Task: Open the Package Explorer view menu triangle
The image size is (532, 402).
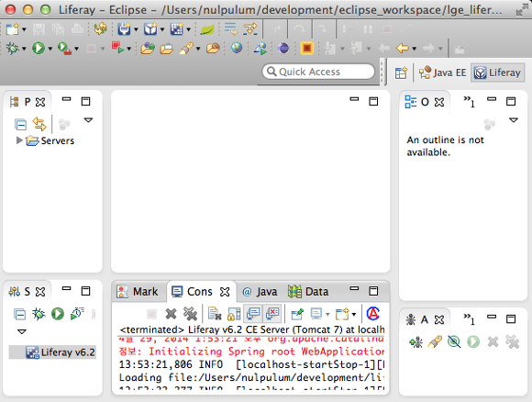Action: click(x=88, y=120)
